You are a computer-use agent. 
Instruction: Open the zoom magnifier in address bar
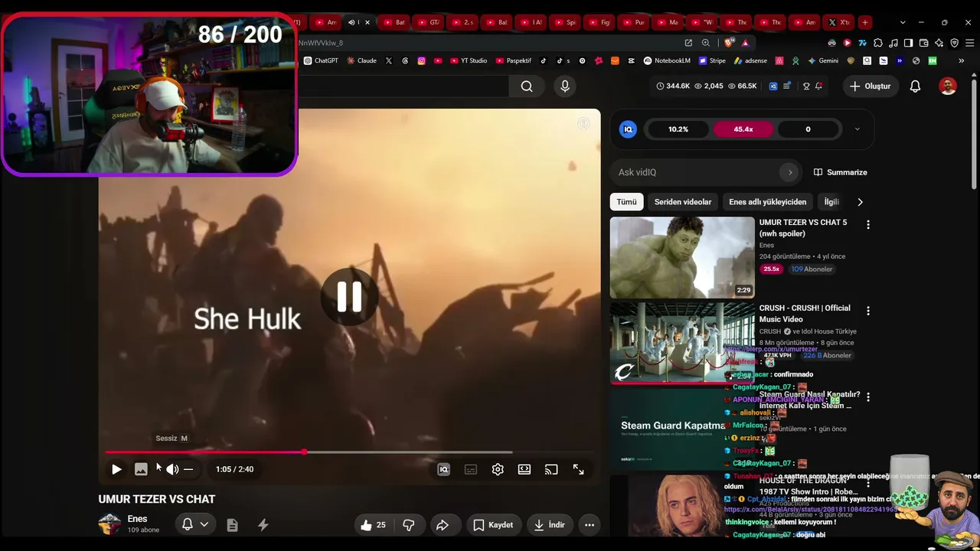coord(706,43)
